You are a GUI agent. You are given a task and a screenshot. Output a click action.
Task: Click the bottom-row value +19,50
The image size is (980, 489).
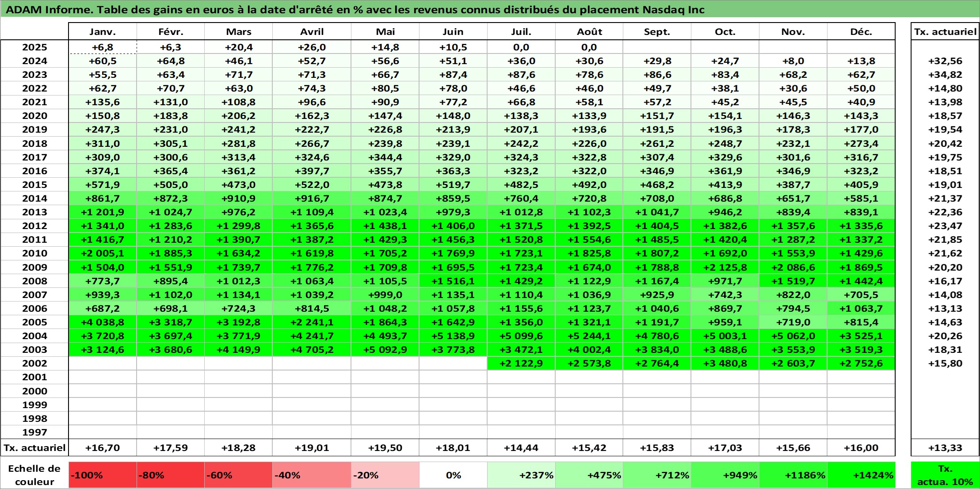coord(385,448)
